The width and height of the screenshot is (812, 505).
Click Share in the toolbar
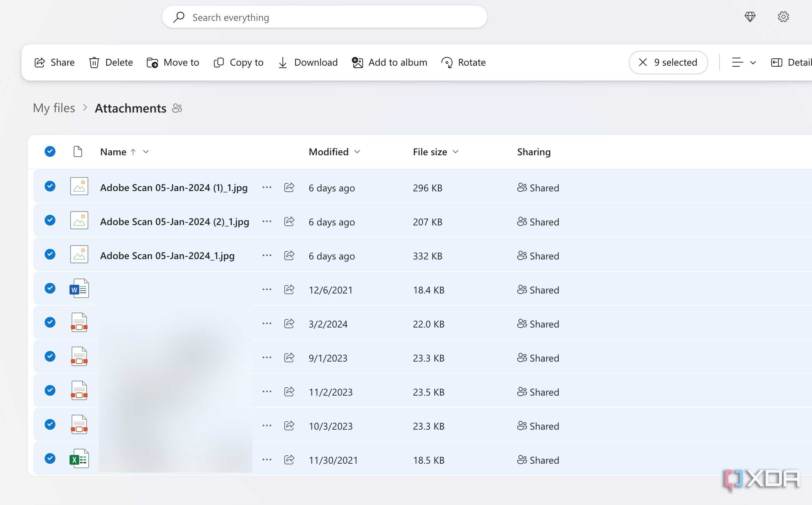(x=55, y=63)
